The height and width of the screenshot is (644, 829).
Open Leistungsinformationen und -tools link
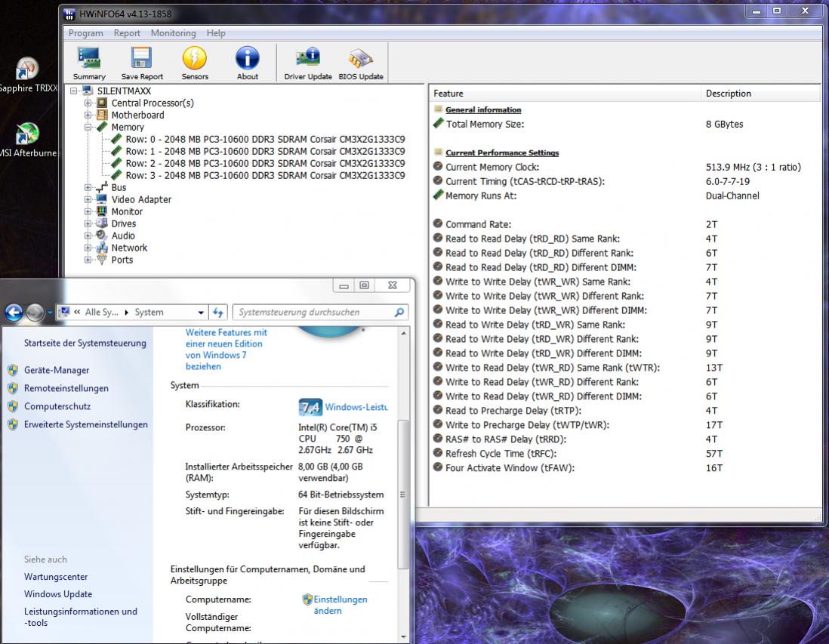tap(80, 617)
